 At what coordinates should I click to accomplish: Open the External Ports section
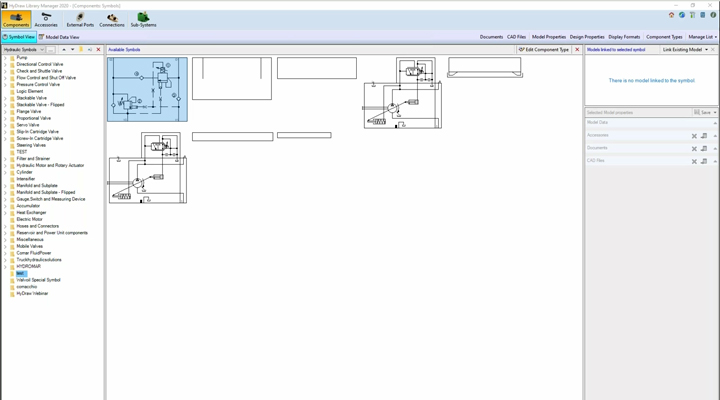coord(80,20)
